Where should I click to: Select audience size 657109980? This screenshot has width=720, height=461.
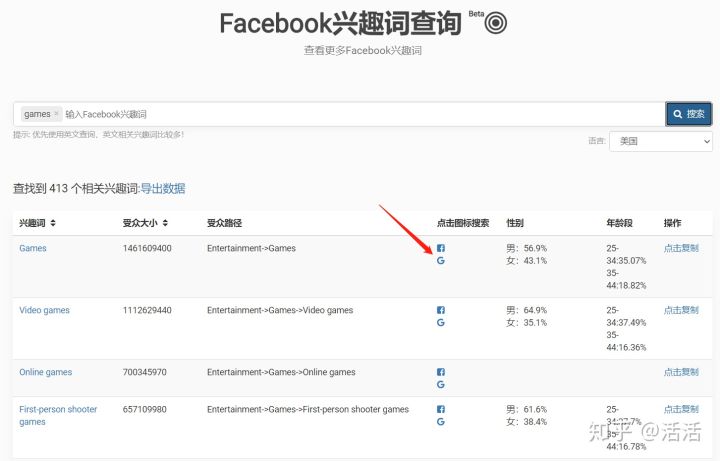coord(145,409)
